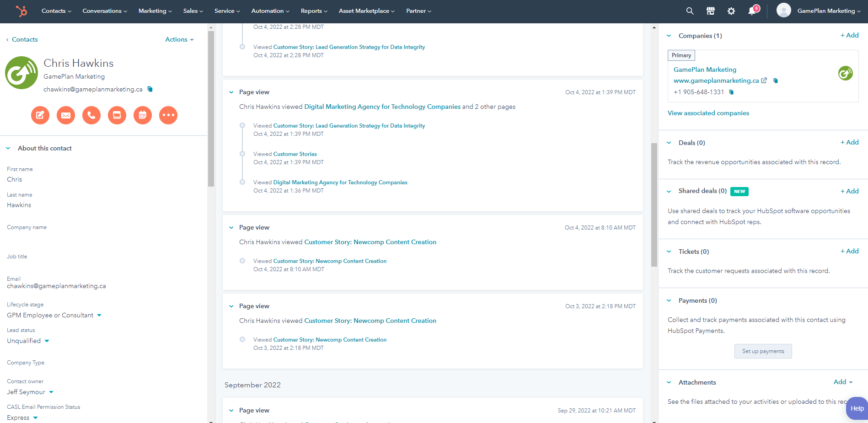868x423 pixels.
Task: Collapse the Oct 4 8:10 AM Page view
Action: coord(231,228)
